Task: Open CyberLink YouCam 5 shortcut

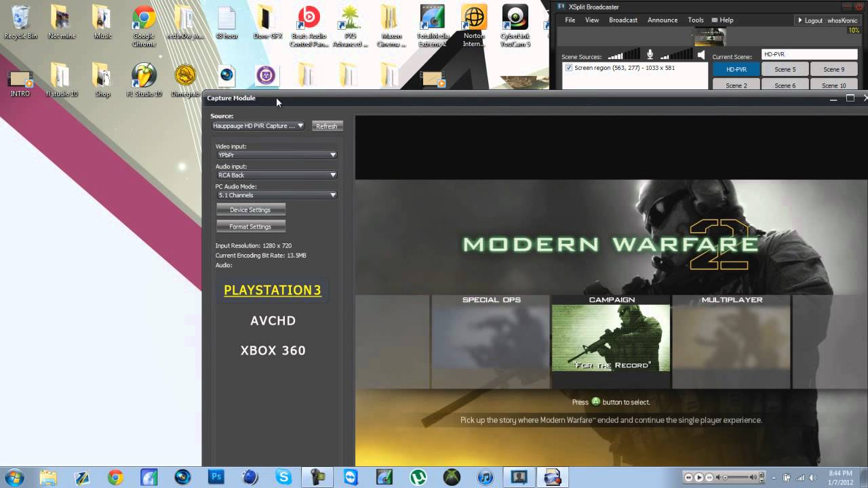Action: [x=515, y=26]
